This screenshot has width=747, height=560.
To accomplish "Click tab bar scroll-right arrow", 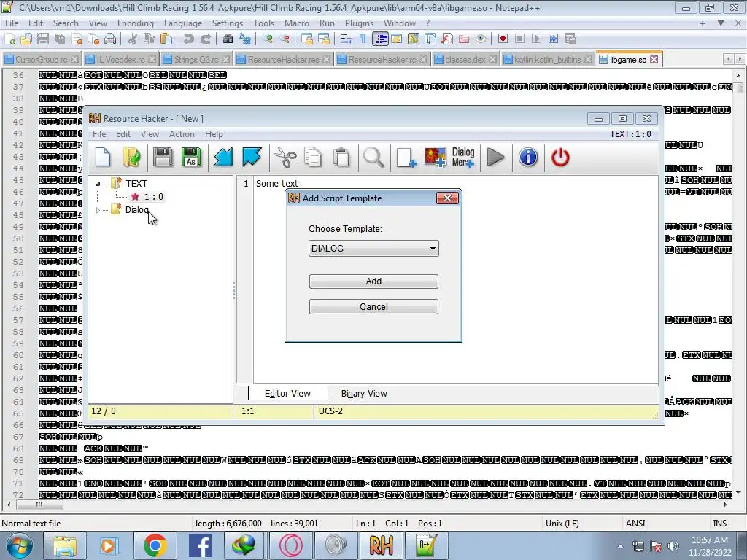I will [x=740, y=59].
